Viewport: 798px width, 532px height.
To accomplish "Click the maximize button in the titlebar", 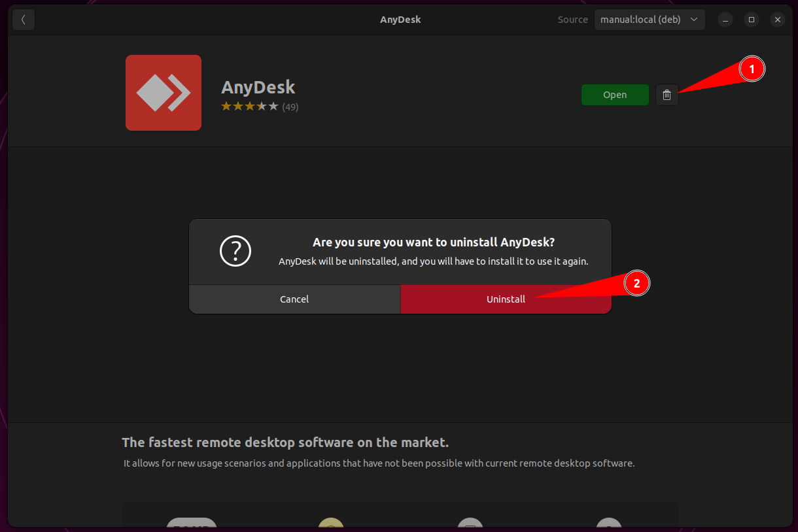I will 751,19.
